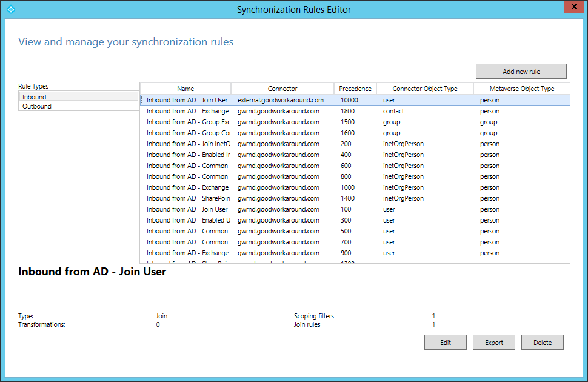Sort by the Precedence column header
The width and height of the screenshot is (588, 382).
(355, 89)
